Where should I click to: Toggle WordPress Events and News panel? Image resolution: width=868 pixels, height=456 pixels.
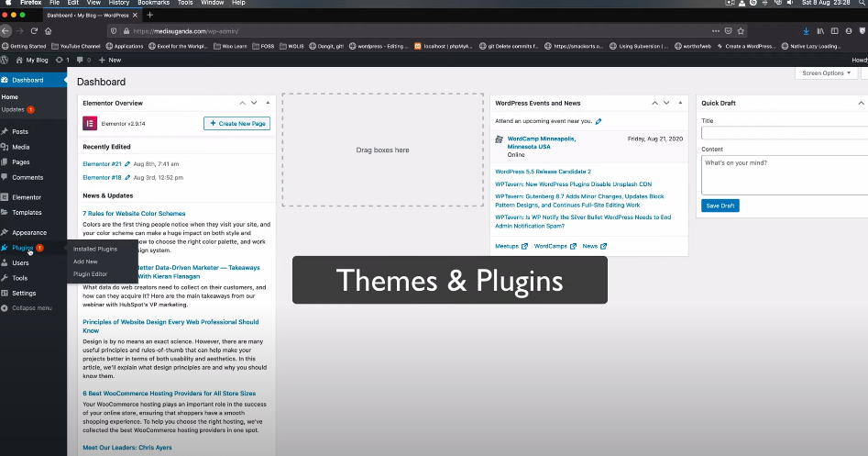coord(680,103)
